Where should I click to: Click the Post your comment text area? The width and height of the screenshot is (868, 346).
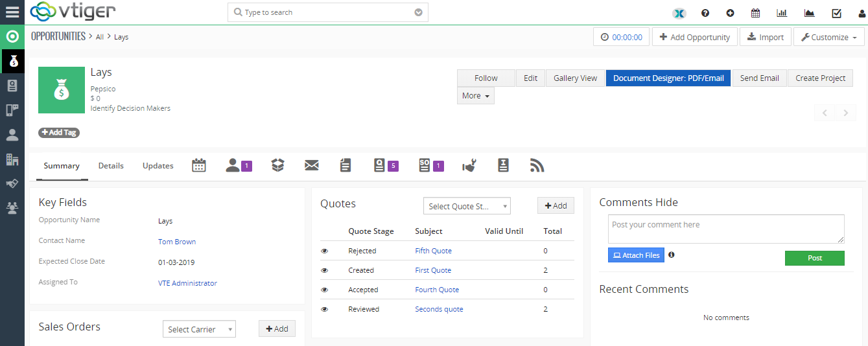tap(726, 229)
